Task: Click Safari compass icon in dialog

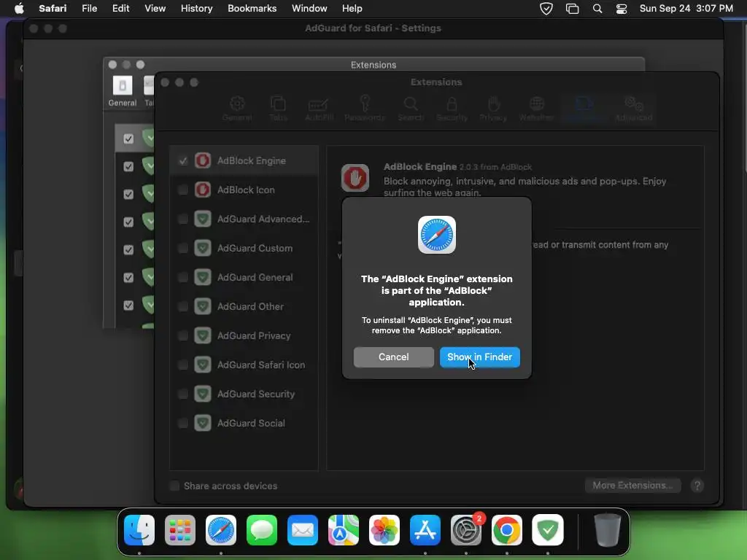Action: (x=437, y=235)
